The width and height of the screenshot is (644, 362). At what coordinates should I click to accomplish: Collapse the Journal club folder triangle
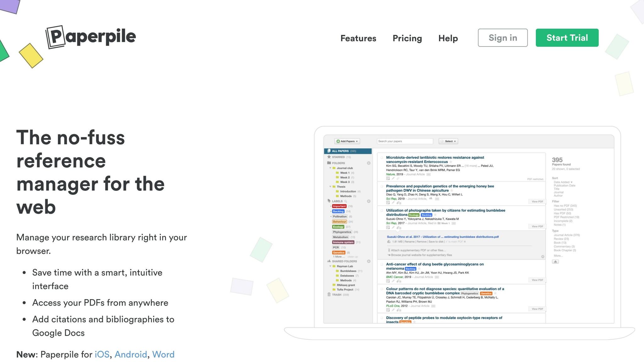click(x=330, y=168)
